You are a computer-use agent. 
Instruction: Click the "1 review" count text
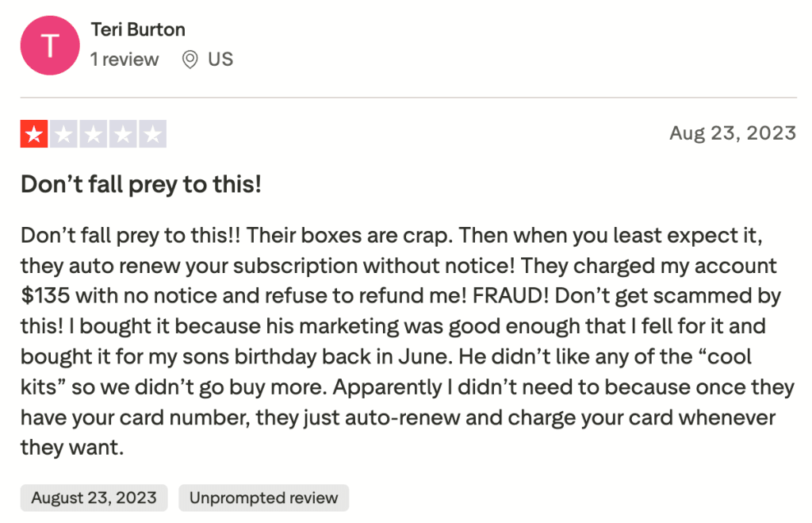[x=124, y=60]
